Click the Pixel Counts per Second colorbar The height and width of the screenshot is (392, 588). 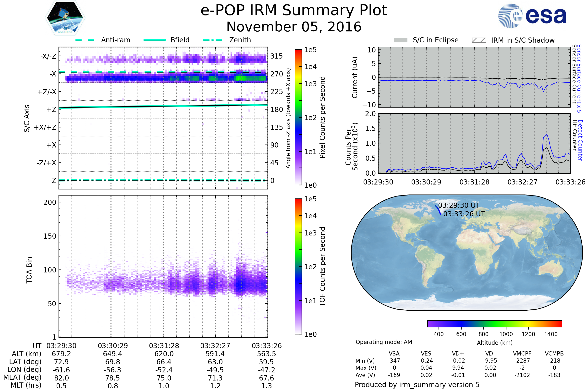coord(298,117)
